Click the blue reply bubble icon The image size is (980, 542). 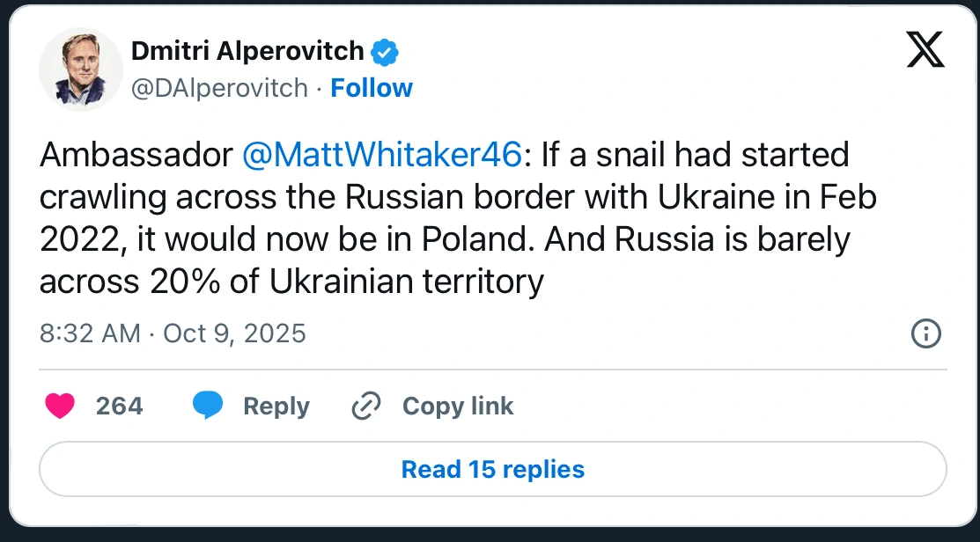[208, 406]
